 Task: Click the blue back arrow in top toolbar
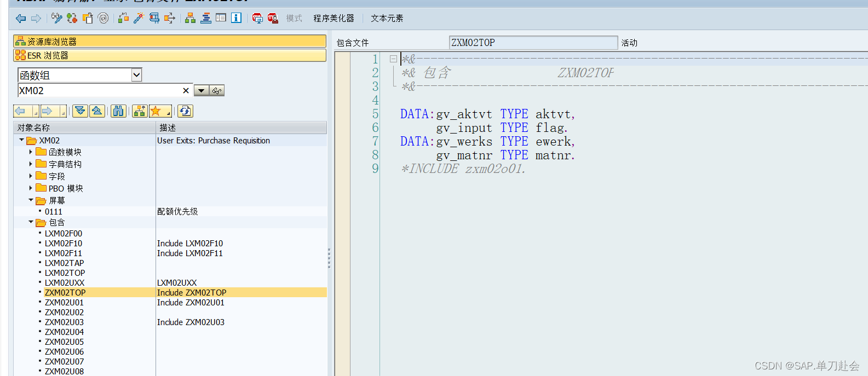point(21,19)
